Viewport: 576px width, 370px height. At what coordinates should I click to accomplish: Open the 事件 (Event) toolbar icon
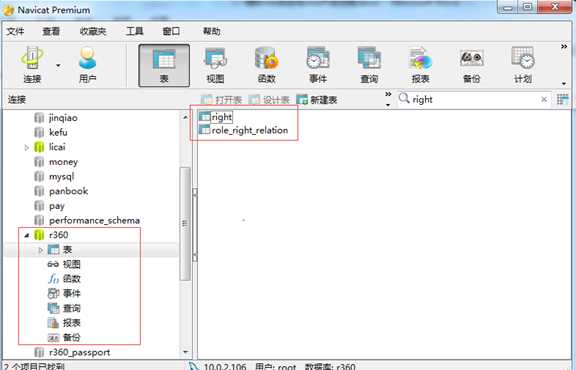(318, 65)
